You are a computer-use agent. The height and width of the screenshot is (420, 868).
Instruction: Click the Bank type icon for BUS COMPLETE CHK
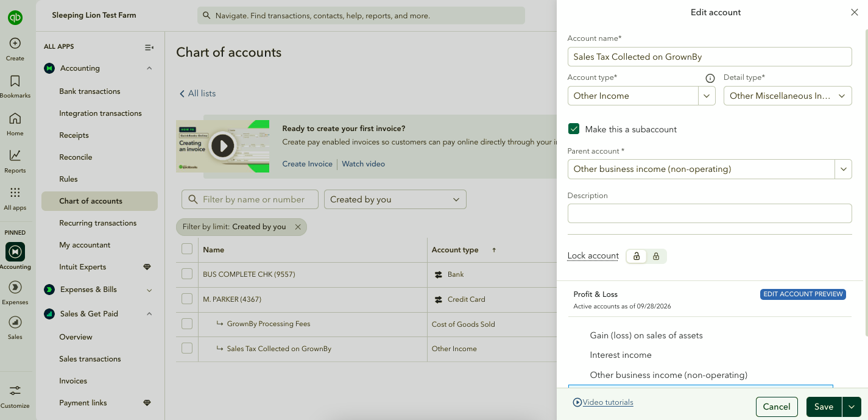(x=439, y=275)
